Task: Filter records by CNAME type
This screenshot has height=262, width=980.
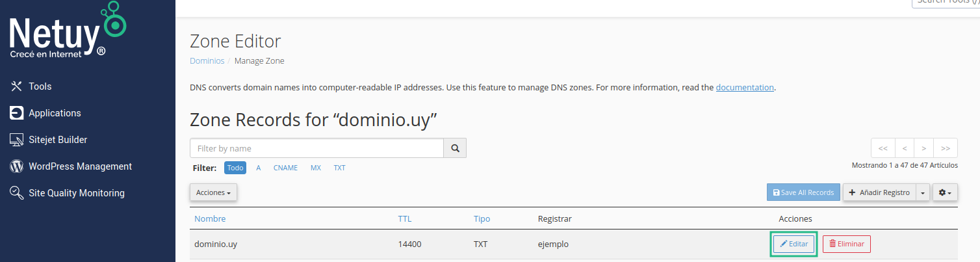Action: pos(285,168)
